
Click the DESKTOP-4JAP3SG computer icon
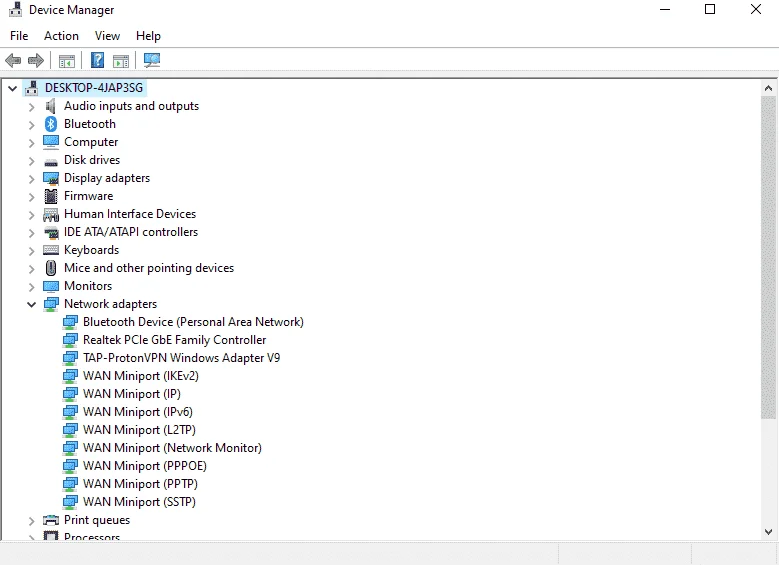click(32, 87)
